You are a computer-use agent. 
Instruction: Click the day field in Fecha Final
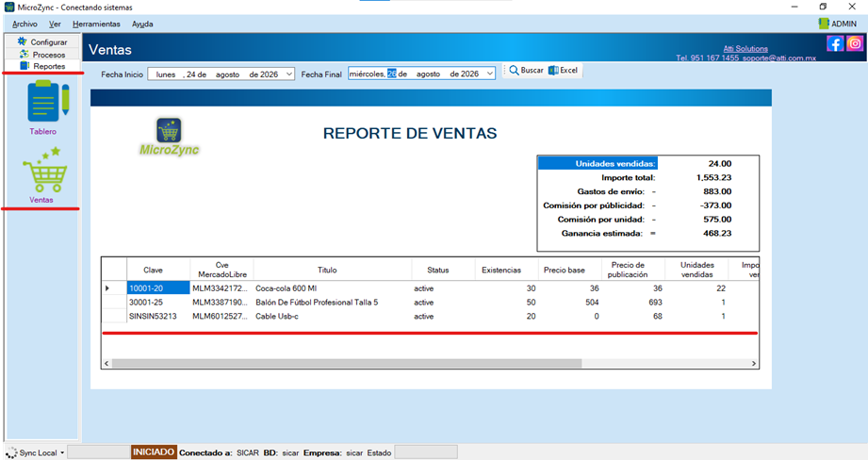tap(391, 74)
